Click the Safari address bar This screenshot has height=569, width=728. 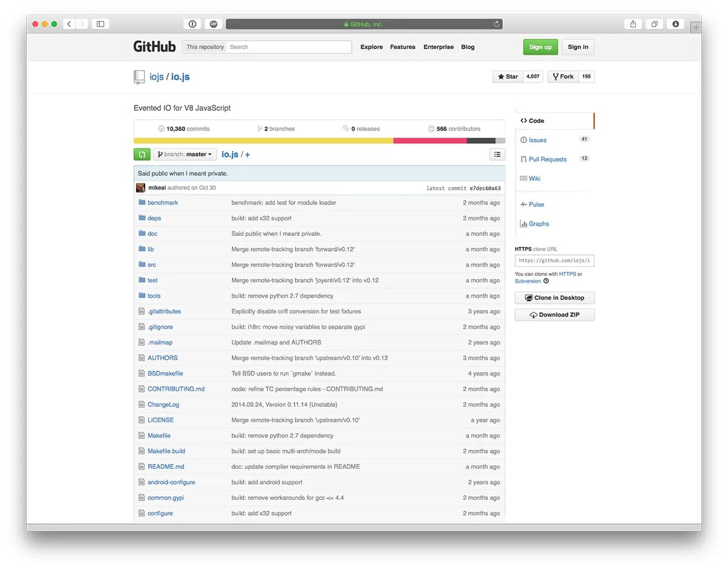[x=364, y=24]
